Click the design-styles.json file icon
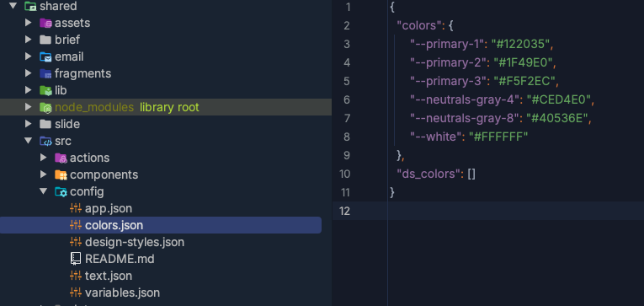The height and width of the screenshot is (306, 644). pyautogui.click(x=76, y=242)
